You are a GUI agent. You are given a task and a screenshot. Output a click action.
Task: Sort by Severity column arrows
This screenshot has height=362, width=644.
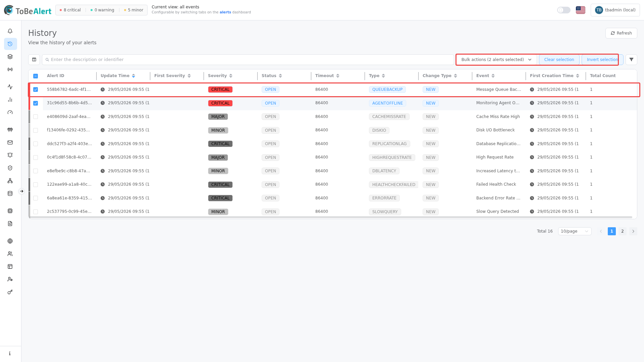tap(231, 76)
